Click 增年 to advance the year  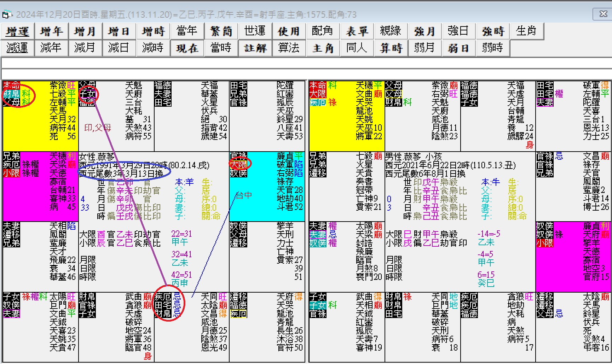point(51,31)
